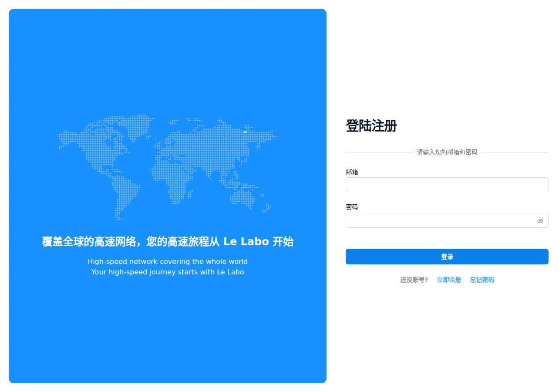Select the 密码 field label
This screenshot has width=559, height=392.
pyautogui.click(x=352, y=207)
